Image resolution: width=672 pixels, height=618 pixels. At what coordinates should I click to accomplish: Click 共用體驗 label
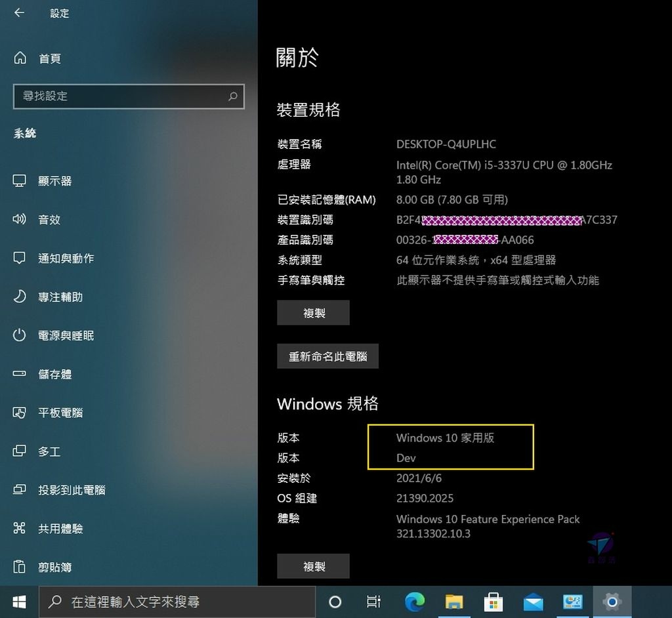[x=60, y=528]
